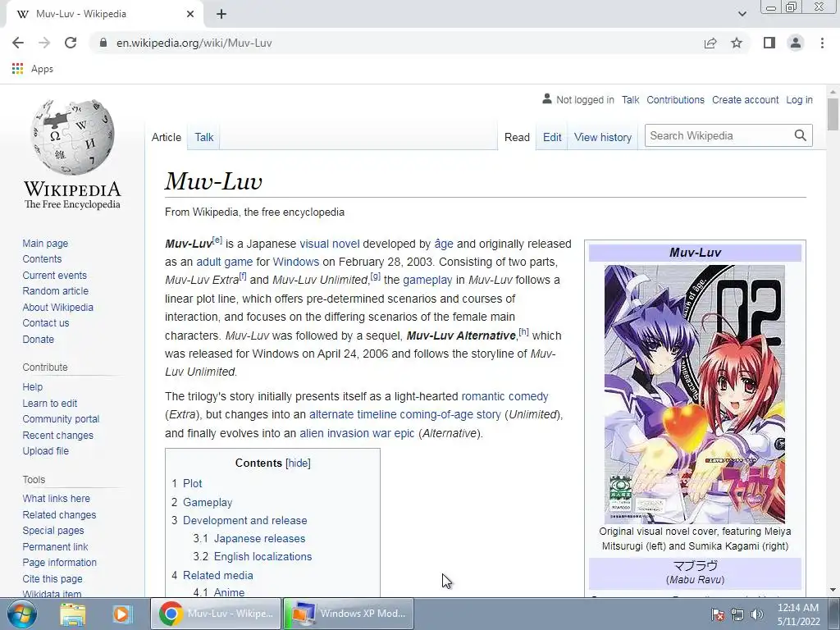
Task: Open the network tray icon
Action: click(x=737, y=614)
